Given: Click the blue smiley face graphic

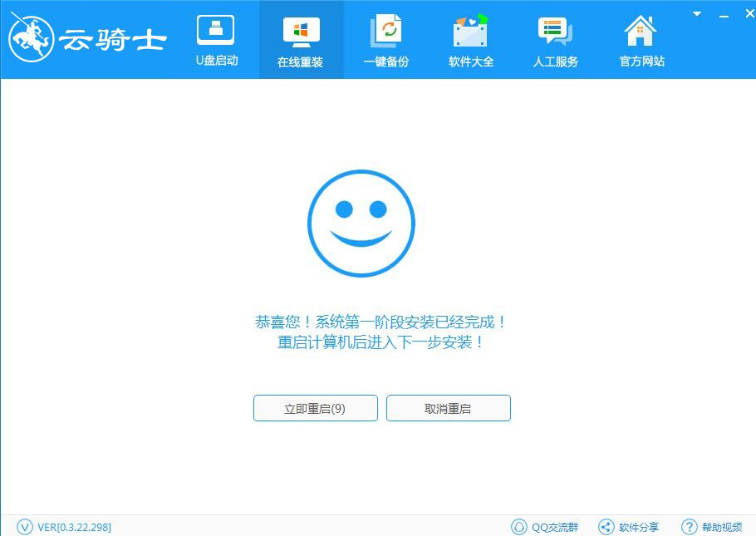Looking at the screenshot, I should [361, 223].
